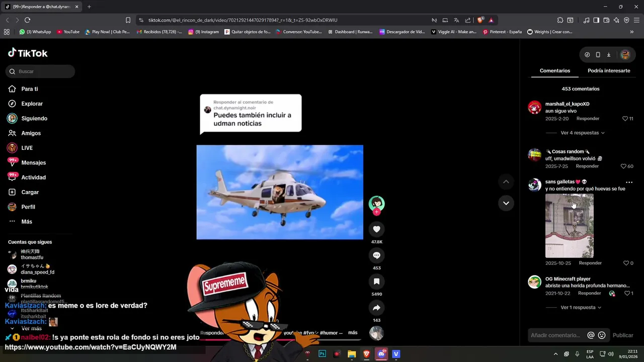Open the Explorar section
Screen dimensions: 644x362
[26, 104]
